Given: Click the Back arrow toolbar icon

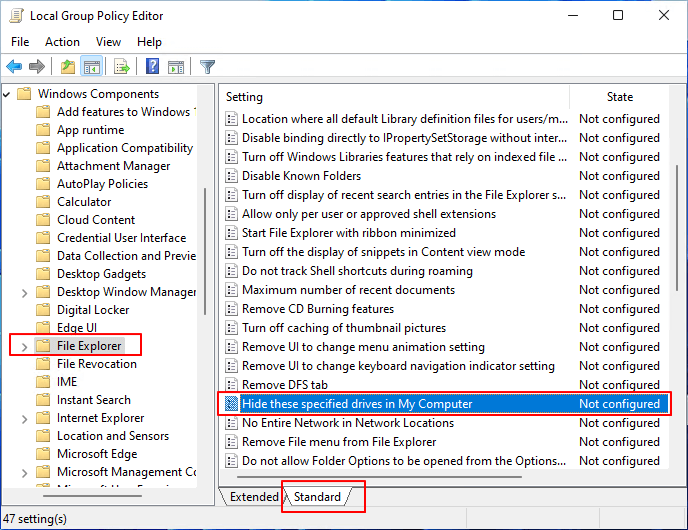Looking at the screenshot, I should (x=14, y=67).
